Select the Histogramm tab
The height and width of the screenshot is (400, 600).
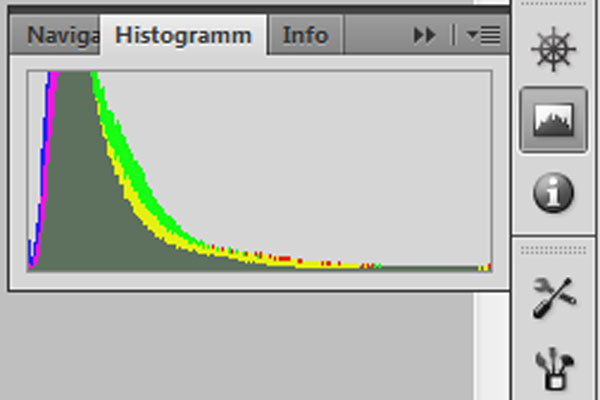[x=184, y=35]
